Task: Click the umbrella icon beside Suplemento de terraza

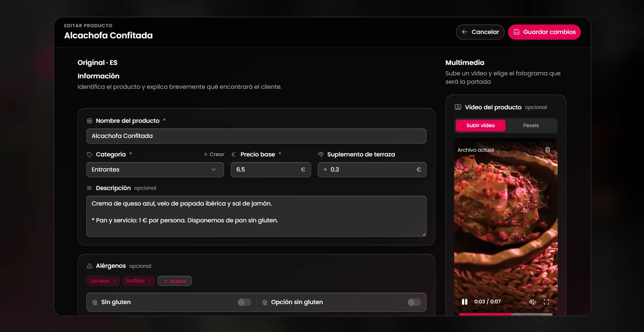Action: [321, 154]
